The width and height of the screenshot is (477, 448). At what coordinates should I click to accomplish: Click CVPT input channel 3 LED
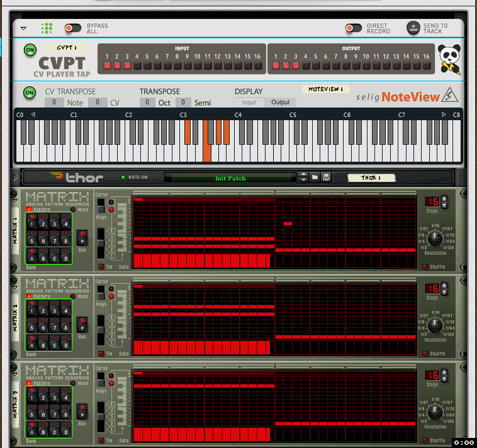click(127, 65)
